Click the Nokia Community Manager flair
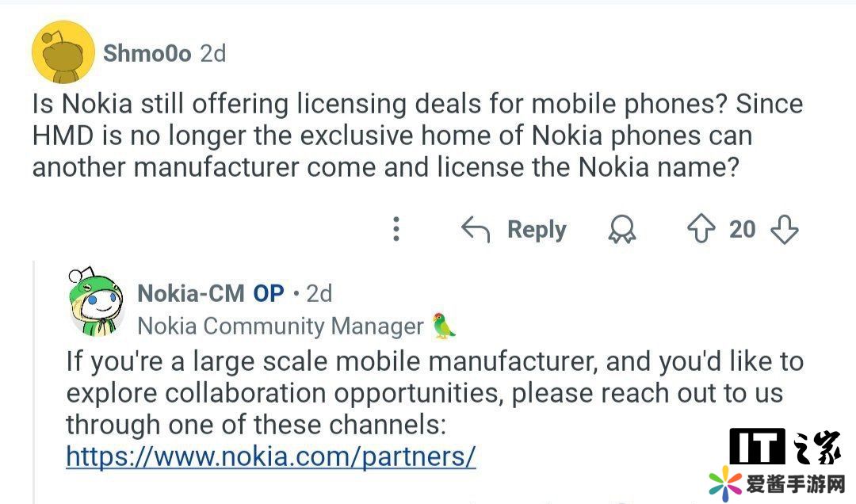The height and width of the screenshot is (504, 856). (x=281, y=326)
